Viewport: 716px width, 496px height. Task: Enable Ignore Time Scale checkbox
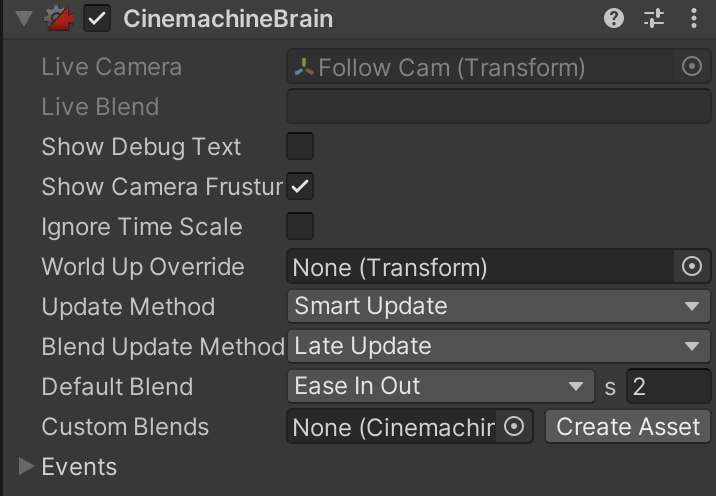[300, 227]
